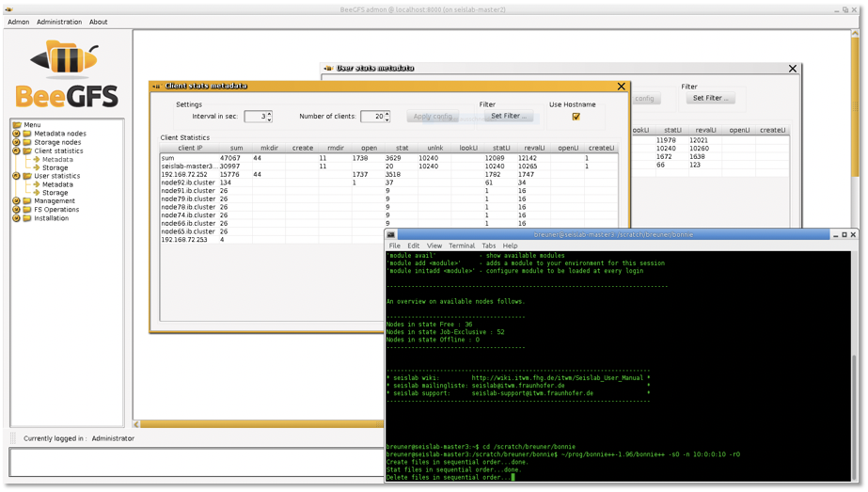Click the Management folder icon
This screenshot has width=868, height=492.
[x=26, y=201]
